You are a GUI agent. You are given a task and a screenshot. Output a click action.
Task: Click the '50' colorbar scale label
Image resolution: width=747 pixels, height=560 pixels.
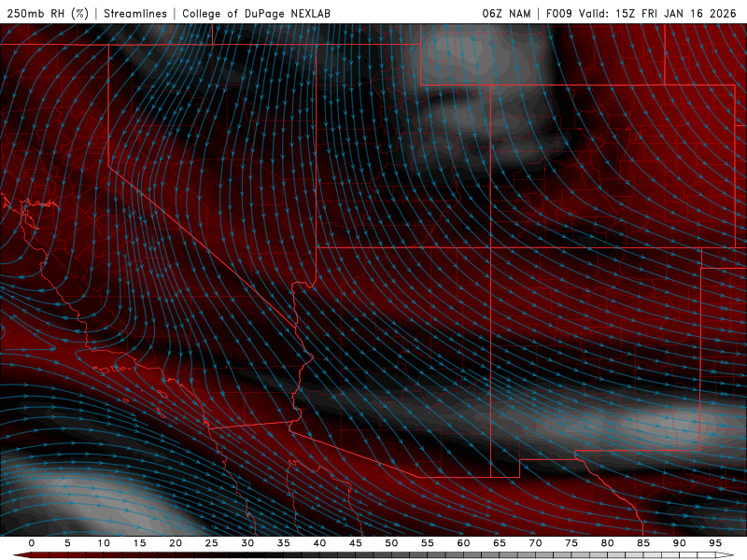click(391, 543)
